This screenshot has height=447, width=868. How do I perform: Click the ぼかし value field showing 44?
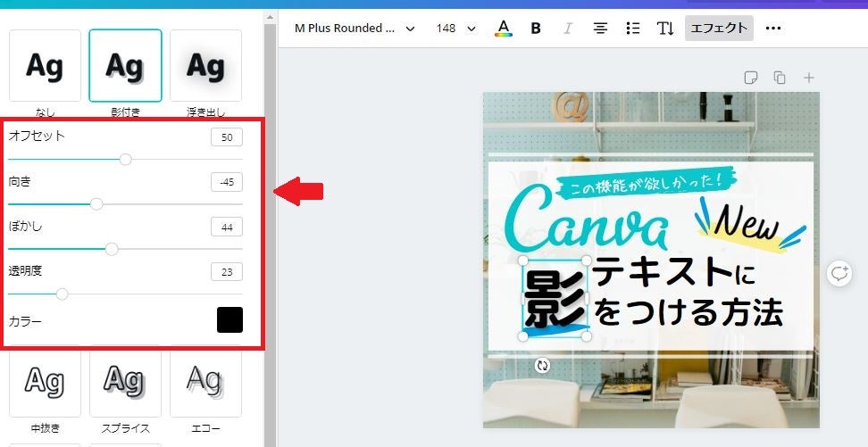tap(227, 227)
